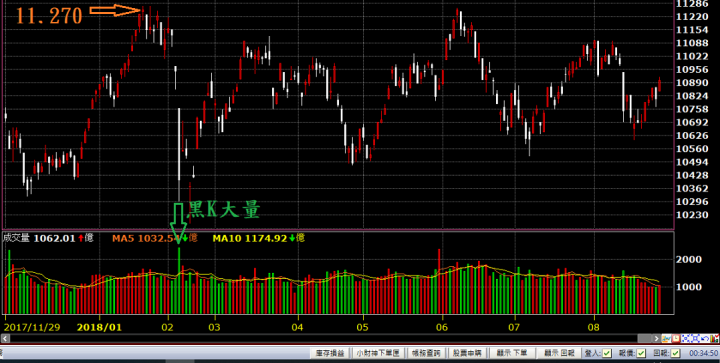Viewport: 720px width, 363px height.
Task: Click the 10230 price axis label
Action: (x=692, y=215)
